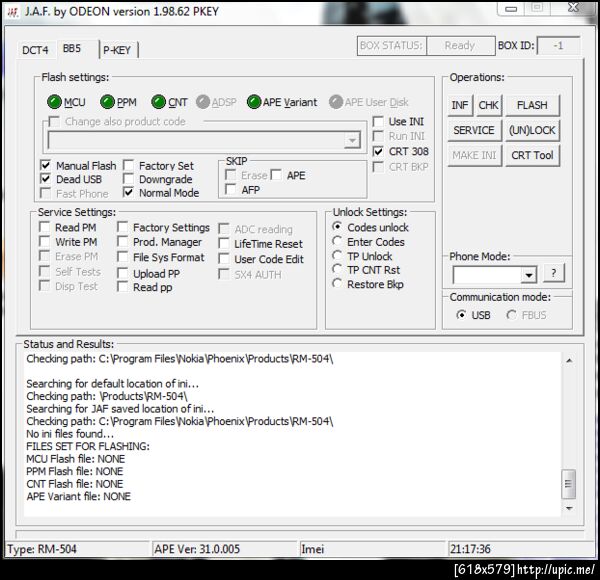Click the CHK operation button
This screenshot has width=600, height=580.
(489, 105)
